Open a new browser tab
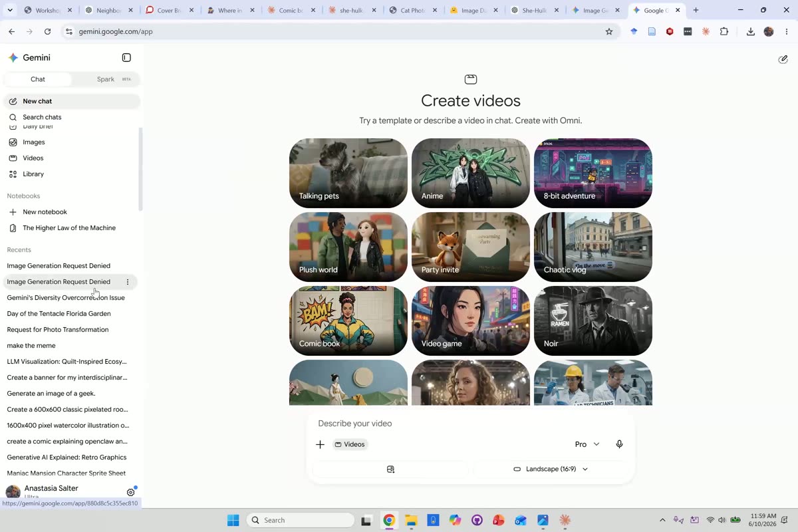The image size is (798, 532). [696, 10]
